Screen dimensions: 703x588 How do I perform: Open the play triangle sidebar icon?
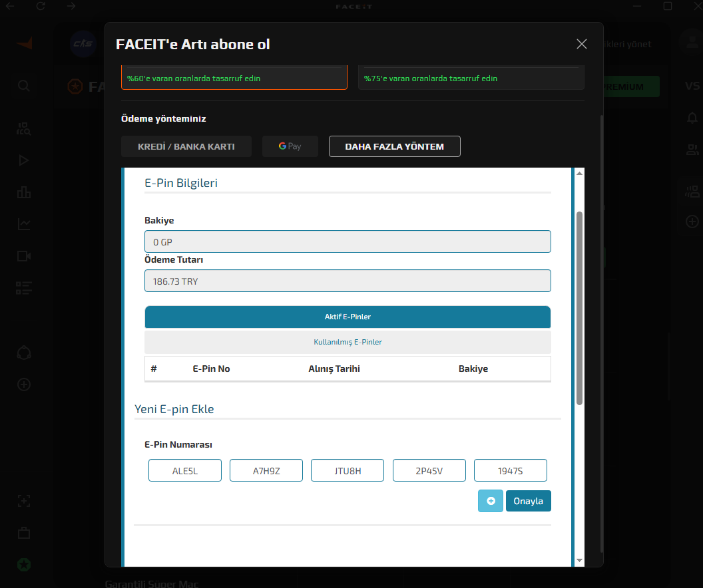pyautogui.click(x=24, y=160)
